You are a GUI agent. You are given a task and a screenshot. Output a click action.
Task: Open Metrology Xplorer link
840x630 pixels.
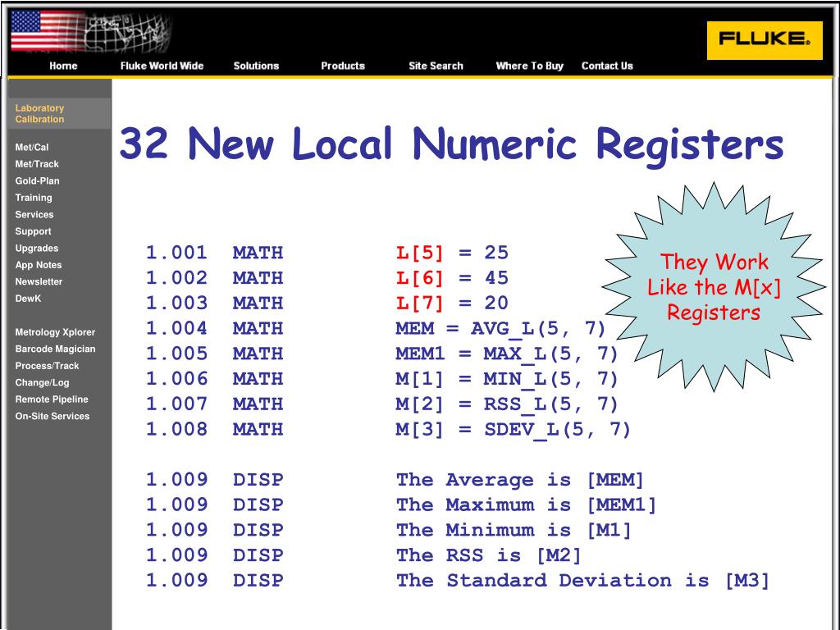(55, 332)
